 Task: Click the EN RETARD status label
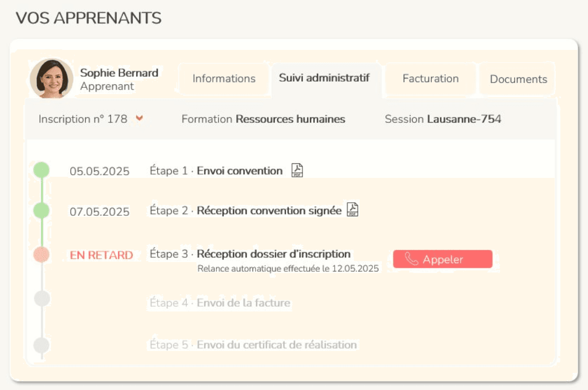(x=101, y=255)
